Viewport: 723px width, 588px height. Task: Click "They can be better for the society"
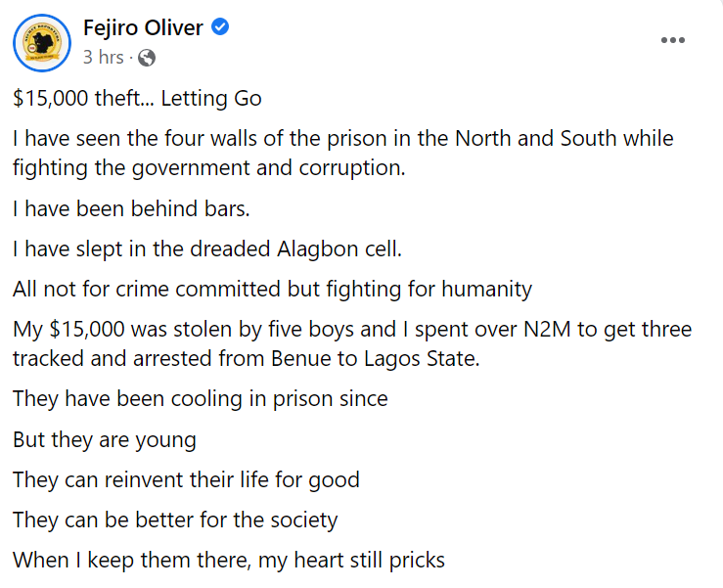175,520
